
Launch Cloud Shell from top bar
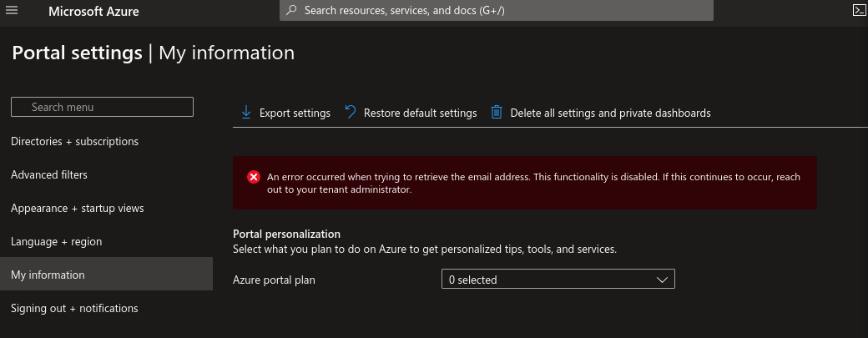(859, 11)
